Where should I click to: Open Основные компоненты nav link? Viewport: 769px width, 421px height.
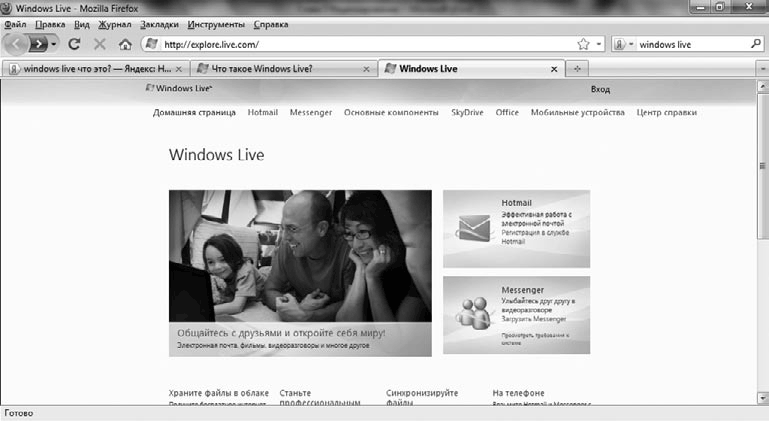click(391, 112)
